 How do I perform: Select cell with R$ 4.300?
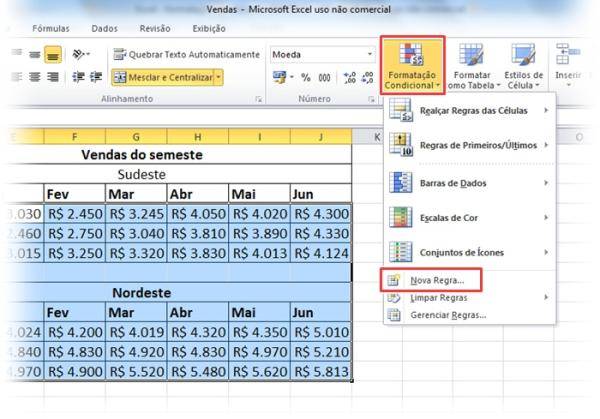point(321,214)
